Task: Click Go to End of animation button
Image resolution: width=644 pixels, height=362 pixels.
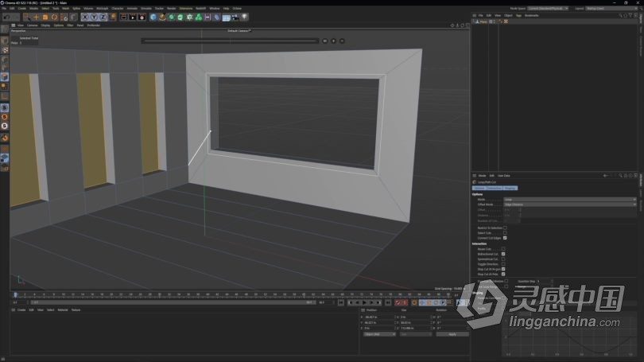Action: coord(388,303)
